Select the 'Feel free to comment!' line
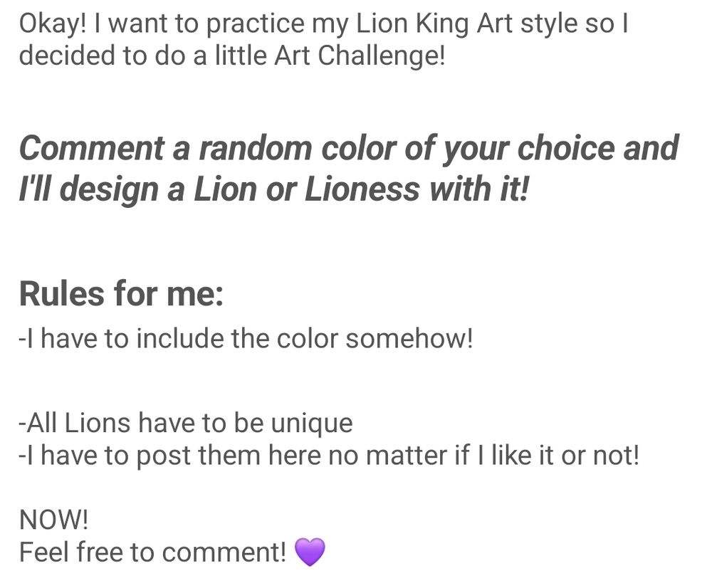Image resolution: width=712 pixels, height=588 pixels. pos(152,552)
